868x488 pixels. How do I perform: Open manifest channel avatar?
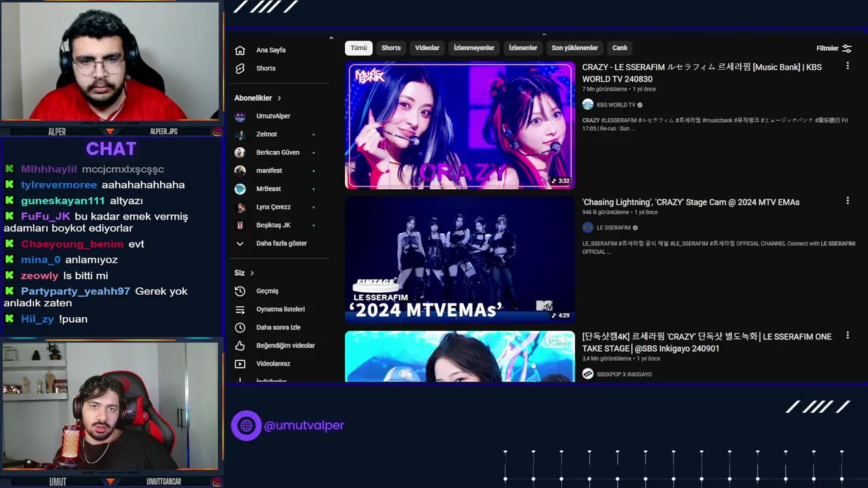pos(240,171)
